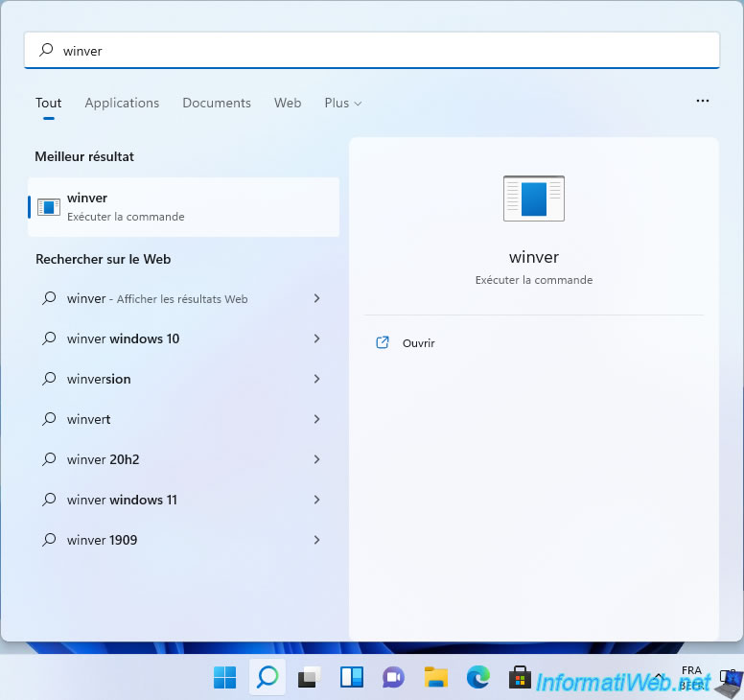Select the winver windows 10 suggestion
The image size is (744, 700).
pyautogui.click(x=184, y=338)
